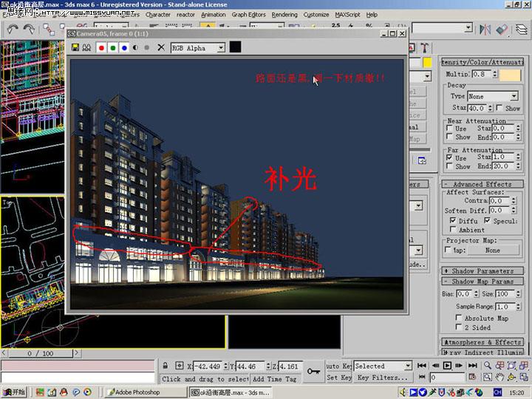Play the animation

tap(447, 366)
